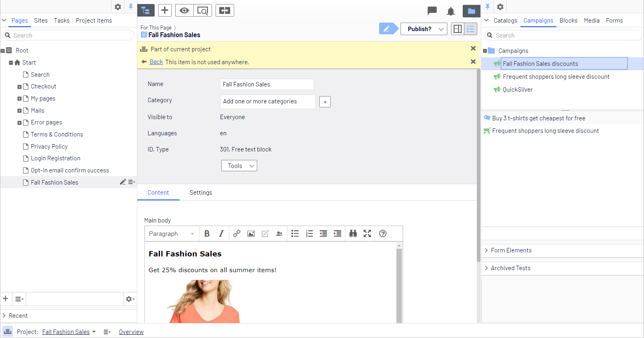Image resolution: width=644 pixels, height=338 pixels.
Task: Open the Overview link in project bar
Action: [131, 332]
